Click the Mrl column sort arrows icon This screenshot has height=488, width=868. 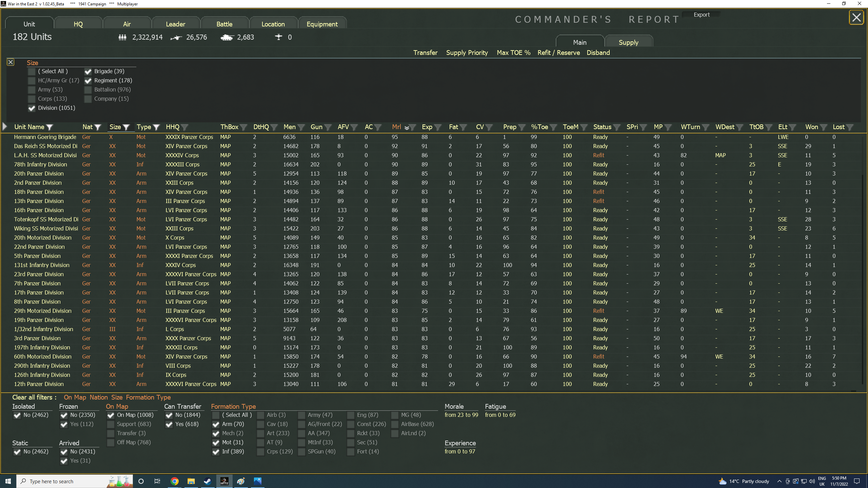pyautogui.click(x=407, y=127)
